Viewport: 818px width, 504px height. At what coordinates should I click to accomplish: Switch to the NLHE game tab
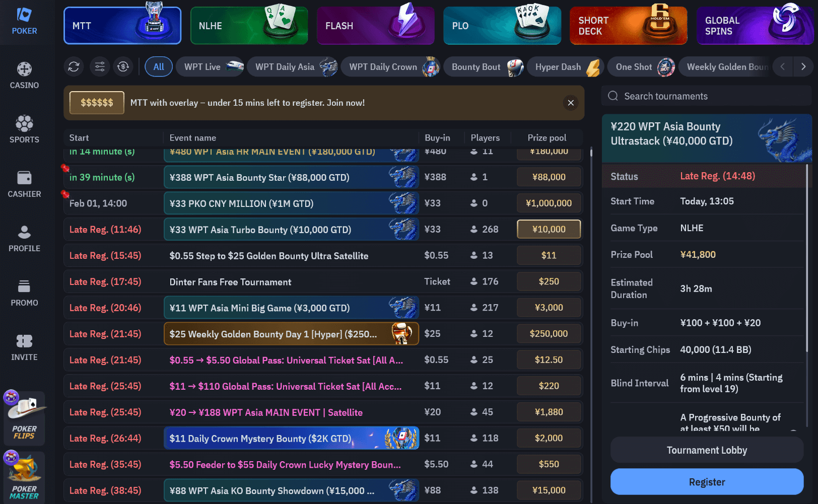[249, 26]
